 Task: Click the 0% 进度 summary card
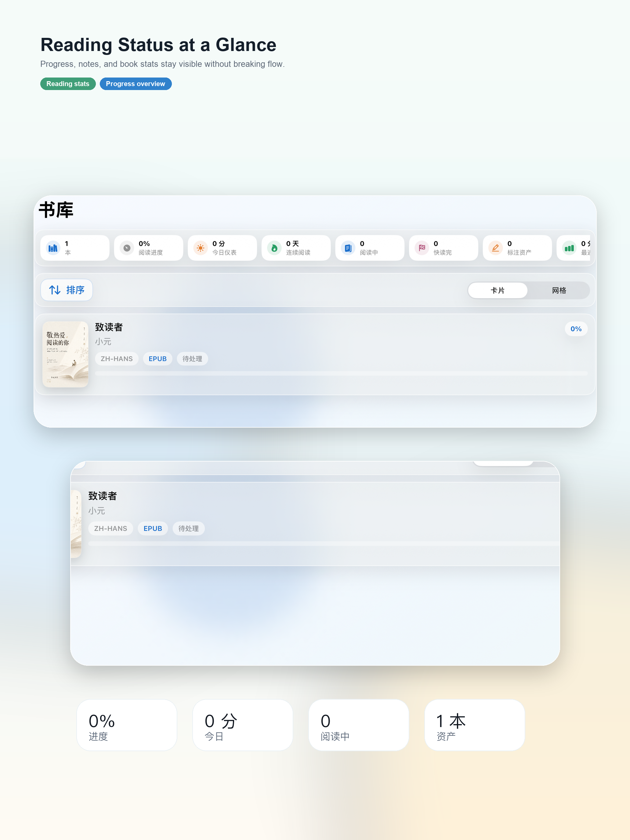tap(127, 725)
